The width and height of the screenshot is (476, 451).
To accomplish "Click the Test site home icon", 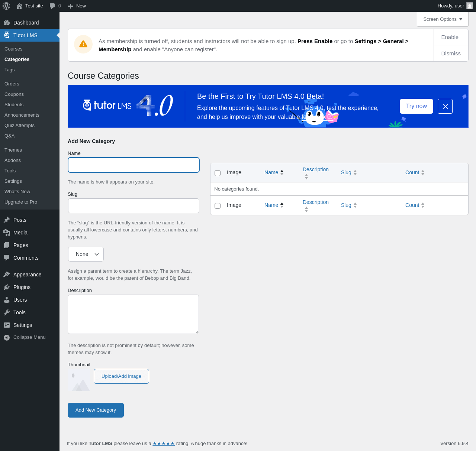I will coord(19,6).
